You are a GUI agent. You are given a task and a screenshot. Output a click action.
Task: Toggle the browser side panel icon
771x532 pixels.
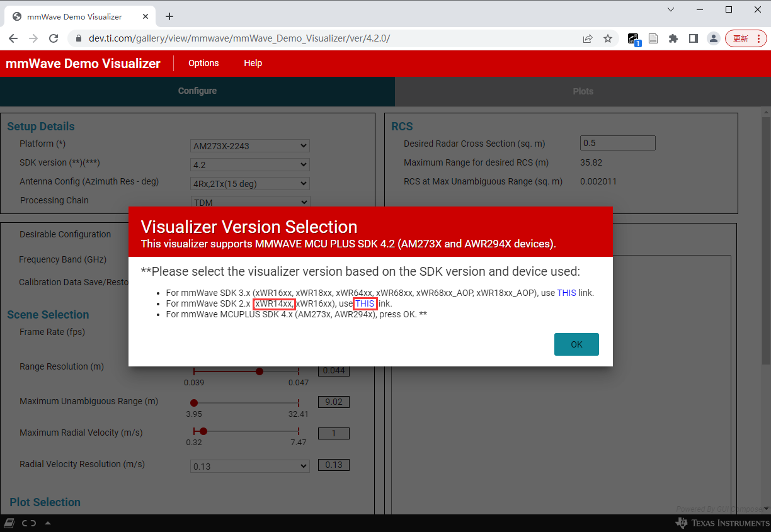693,38
